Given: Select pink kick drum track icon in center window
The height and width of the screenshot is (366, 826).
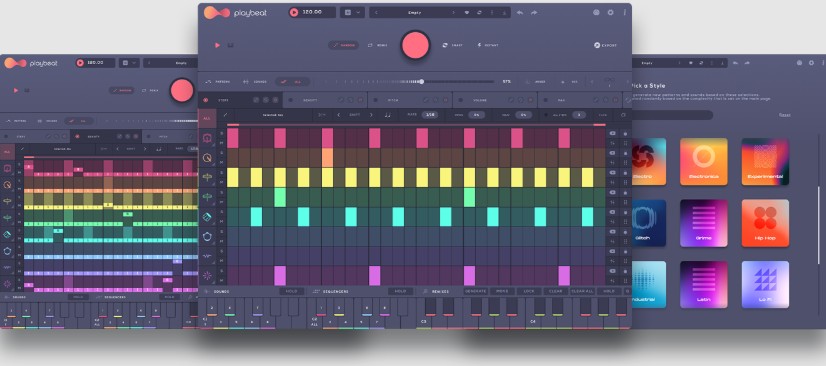Looking at the screenshot, I should 207,138.
